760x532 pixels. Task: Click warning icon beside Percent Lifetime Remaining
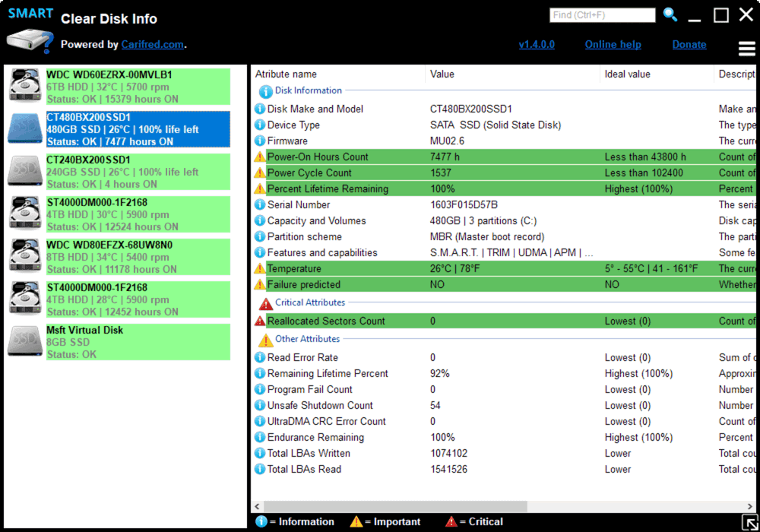tap(260, 189)
